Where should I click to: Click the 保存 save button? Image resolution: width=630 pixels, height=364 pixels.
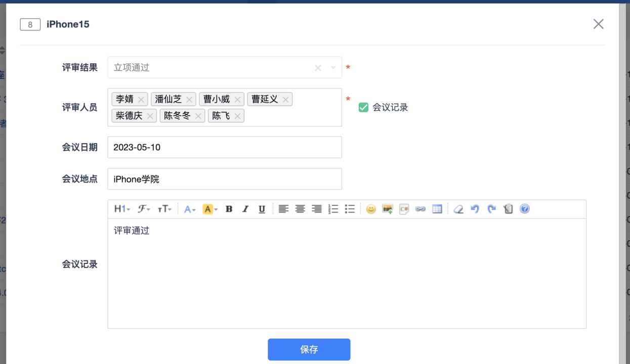(309, 349)
